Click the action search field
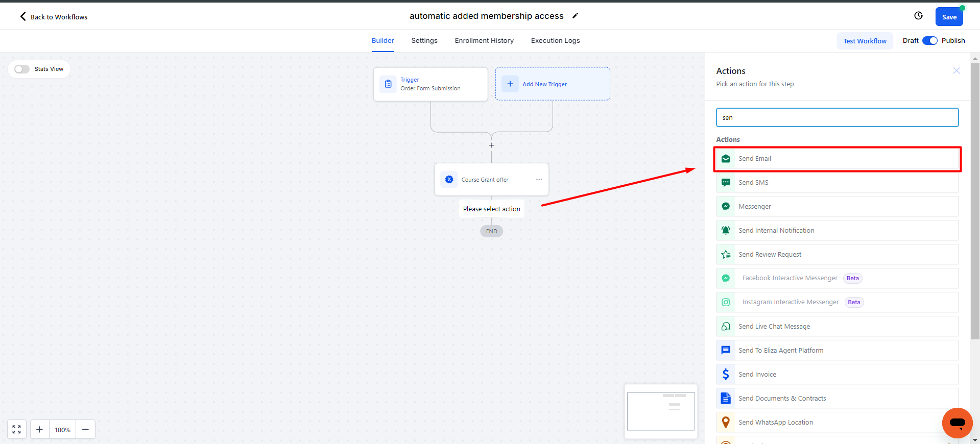980x444 pixels. coord(836,117)
